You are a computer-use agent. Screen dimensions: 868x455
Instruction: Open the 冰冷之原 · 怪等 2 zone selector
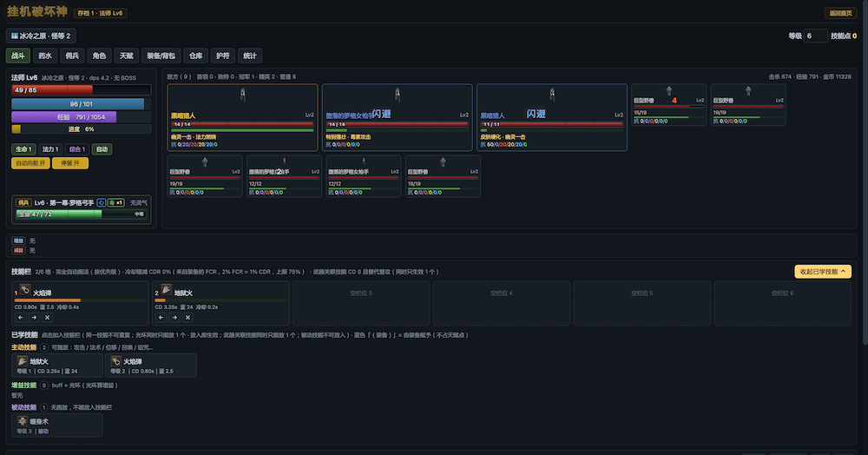41,36
